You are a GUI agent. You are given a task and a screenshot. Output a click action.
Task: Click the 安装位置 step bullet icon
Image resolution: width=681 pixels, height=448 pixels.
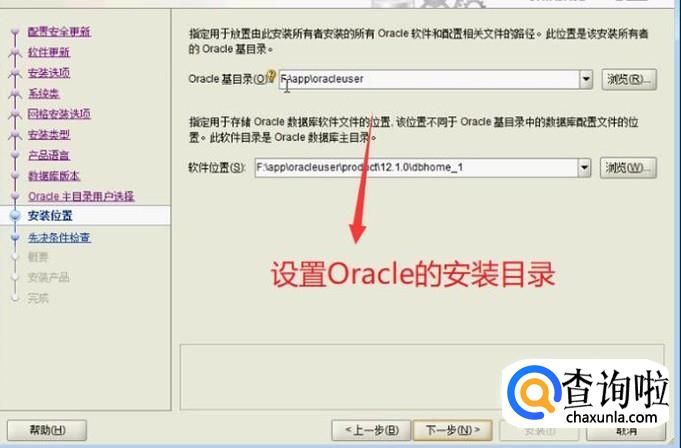click(15, 215)
